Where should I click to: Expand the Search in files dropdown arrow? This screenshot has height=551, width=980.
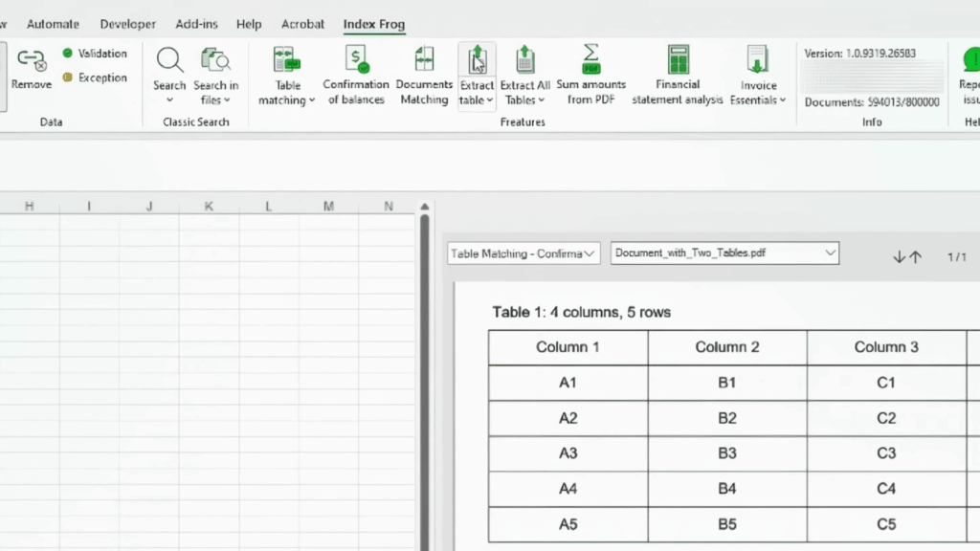pyautogui.click(x=227, y=99)
